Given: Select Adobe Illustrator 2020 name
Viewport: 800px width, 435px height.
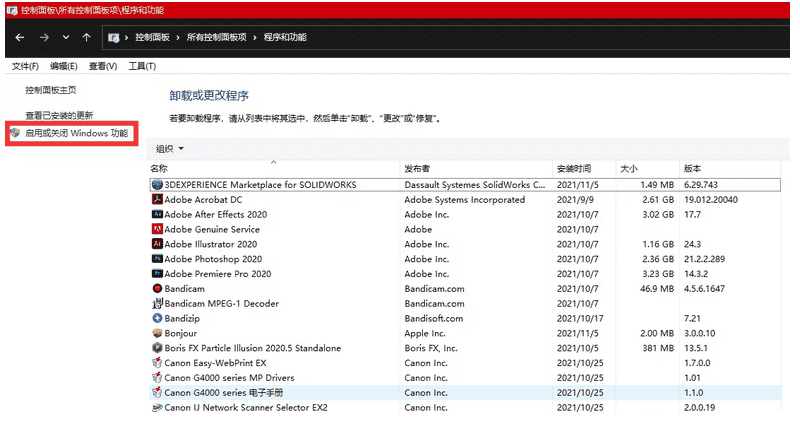Looking at the screenshot, I should (x=211, y=244).
